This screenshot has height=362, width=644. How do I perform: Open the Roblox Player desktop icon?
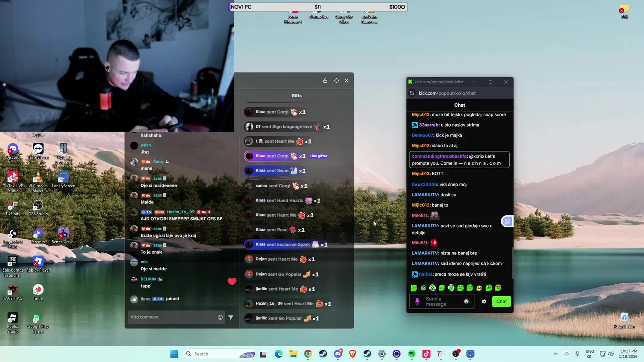click(x=38, y=264)
